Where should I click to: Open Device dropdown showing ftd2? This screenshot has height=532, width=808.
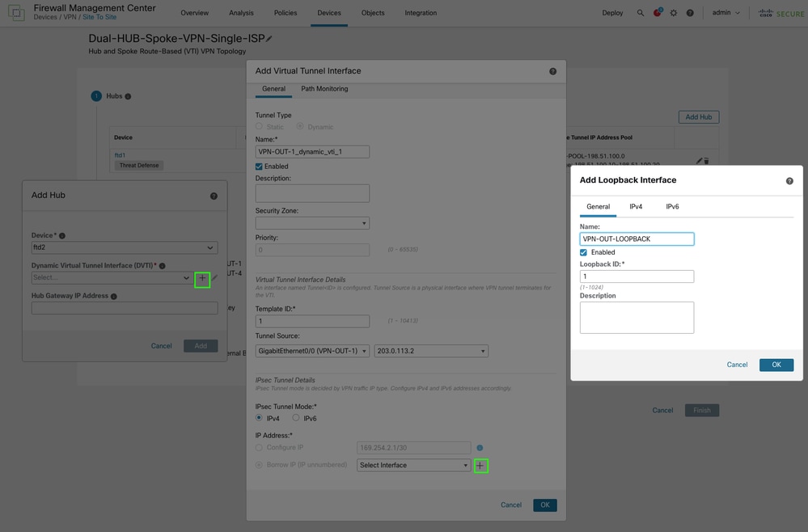coord(124,247)
